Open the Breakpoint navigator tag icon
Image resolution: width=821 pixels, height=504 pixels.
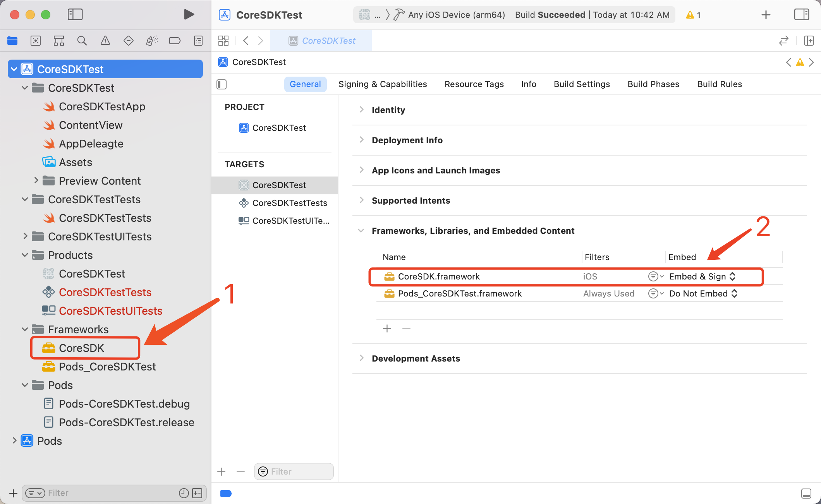[x=175, y=41]
